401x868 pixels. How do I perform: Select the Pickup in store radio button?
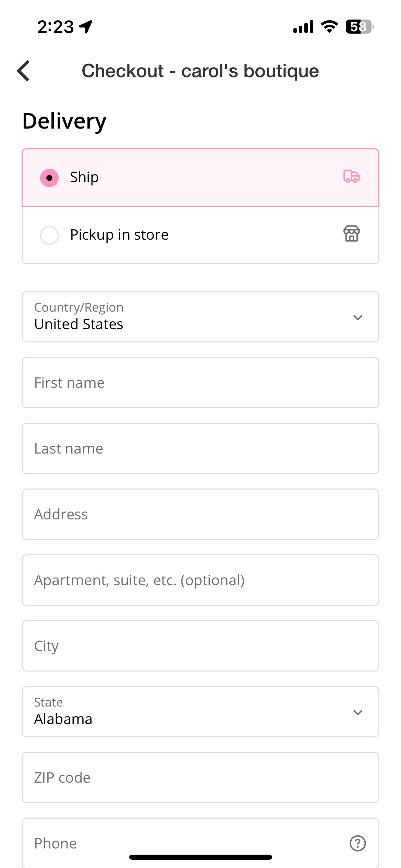coord(49,235)
